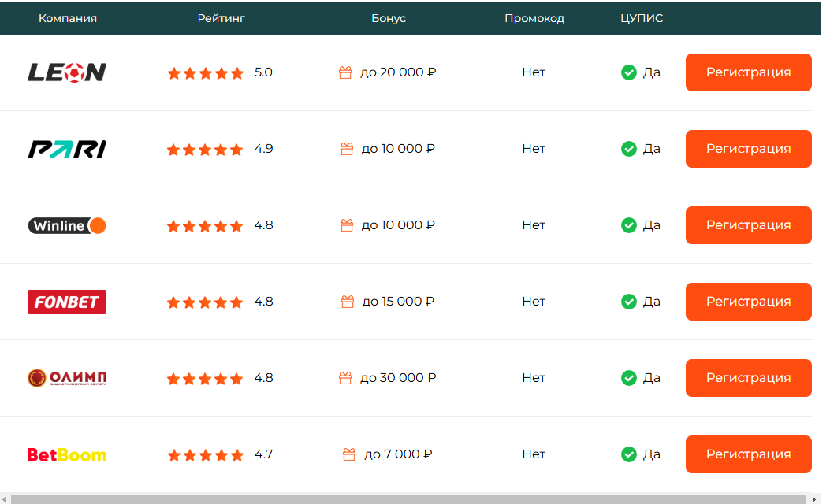Click green ЦУПИС checkmark in Winline row
The image size is (830, 504).
click(629, 225)
